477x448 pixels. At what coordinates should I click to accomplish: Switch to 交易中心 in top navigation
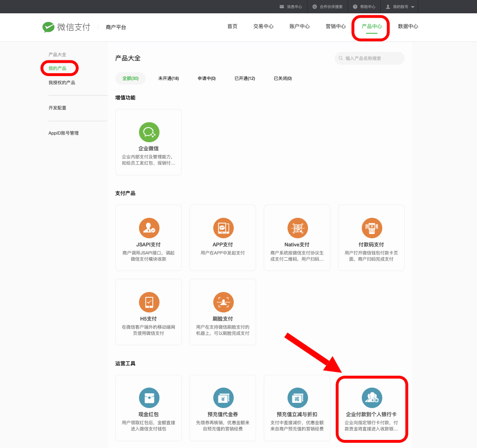pyautogui.click(x=263, y=27)
